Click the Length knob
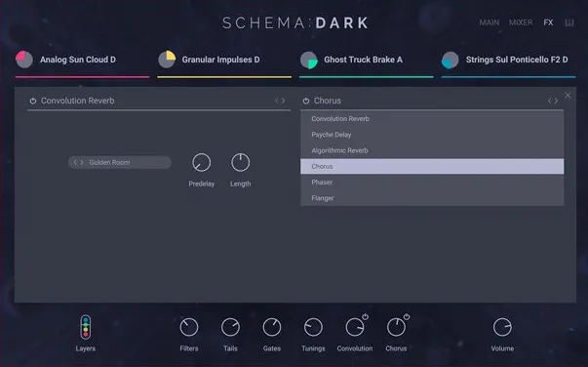Image resolution: width=588 pixels, height=367 pixels. point(241,162)
